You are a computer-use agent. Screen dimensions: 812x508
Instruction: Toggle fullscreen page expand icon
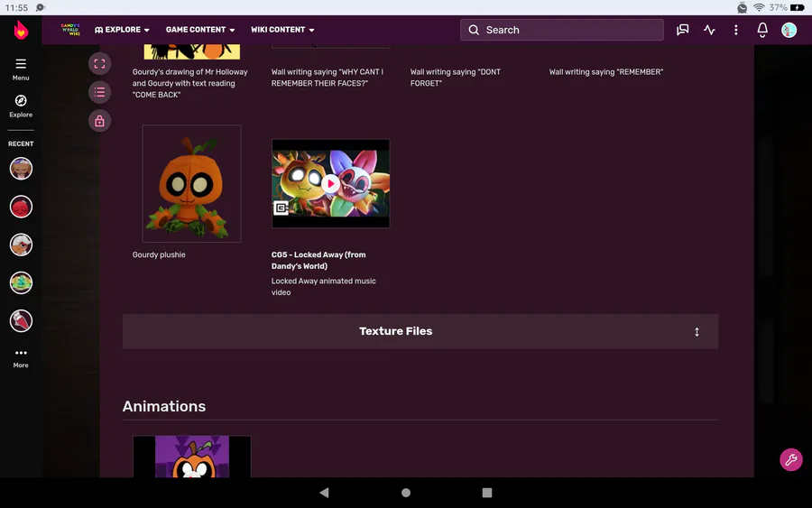click(99, 64)
